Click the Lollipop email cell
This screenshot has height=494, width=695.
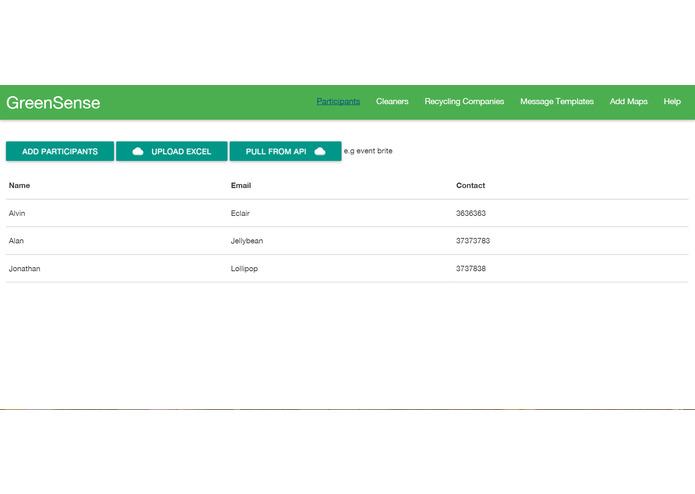coord(244,268)
